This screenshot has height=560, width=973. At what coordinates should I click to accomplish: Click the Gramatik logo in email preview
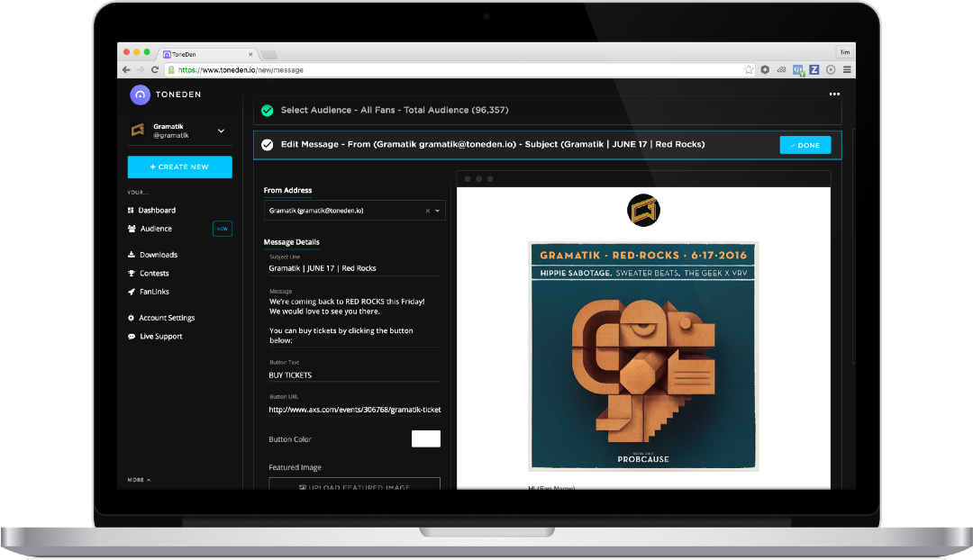pos(643,211)
